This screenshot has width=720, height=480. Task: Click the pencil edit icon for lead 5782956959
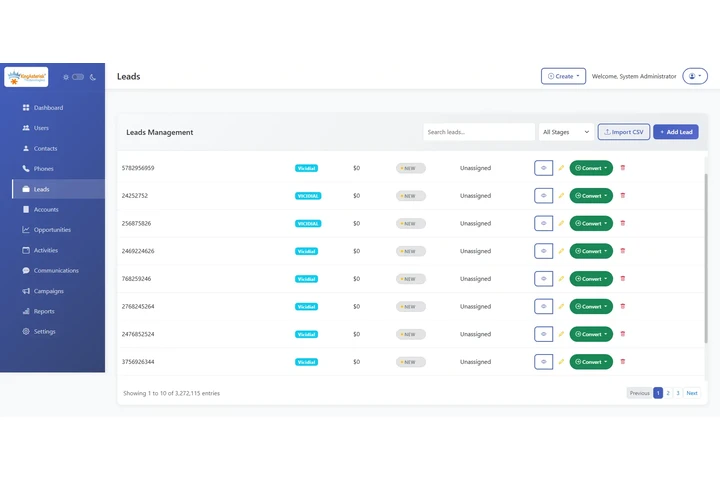point(561,168)
